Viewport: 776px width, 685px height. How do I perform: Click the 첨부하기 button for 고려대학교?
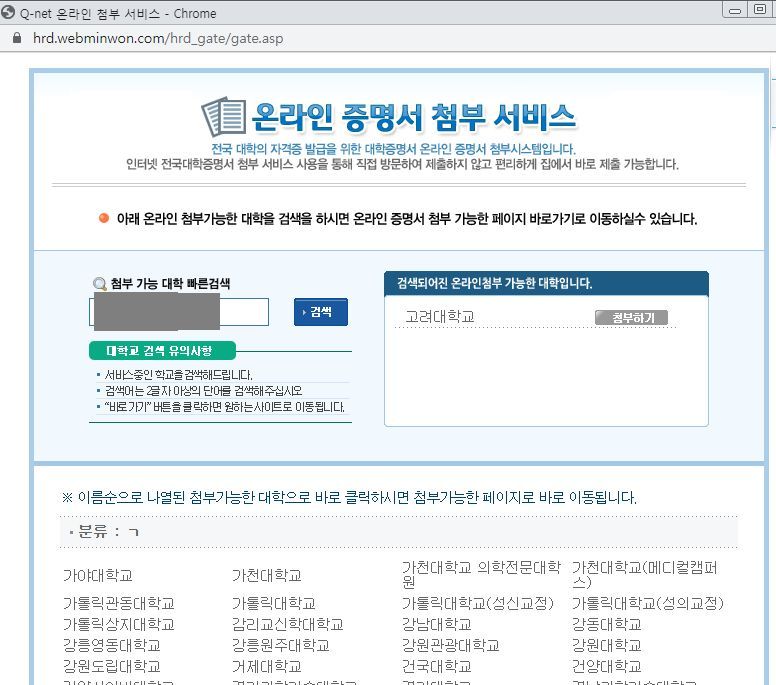point(631,317)
